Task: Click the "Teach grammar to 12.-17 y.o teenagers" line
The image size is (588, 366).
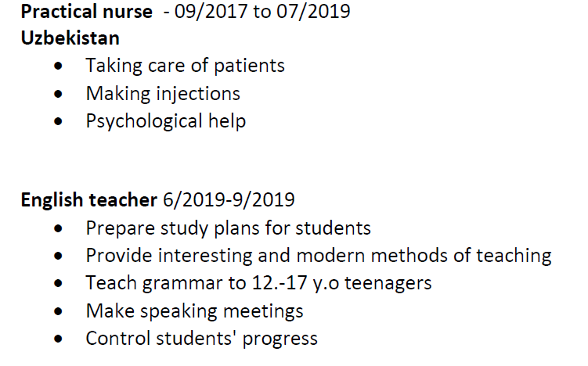Action: [x=258, y=283]
